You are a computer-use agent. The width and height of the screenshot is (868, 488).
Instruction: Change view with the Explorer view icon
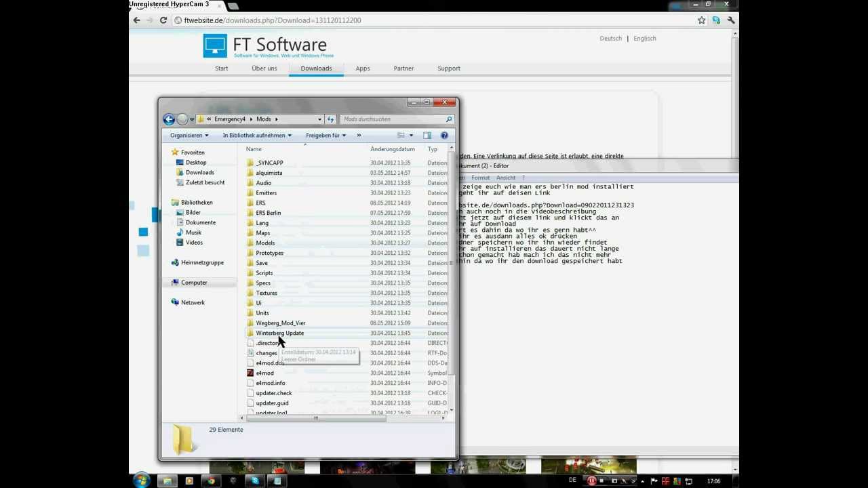(401, 136)
